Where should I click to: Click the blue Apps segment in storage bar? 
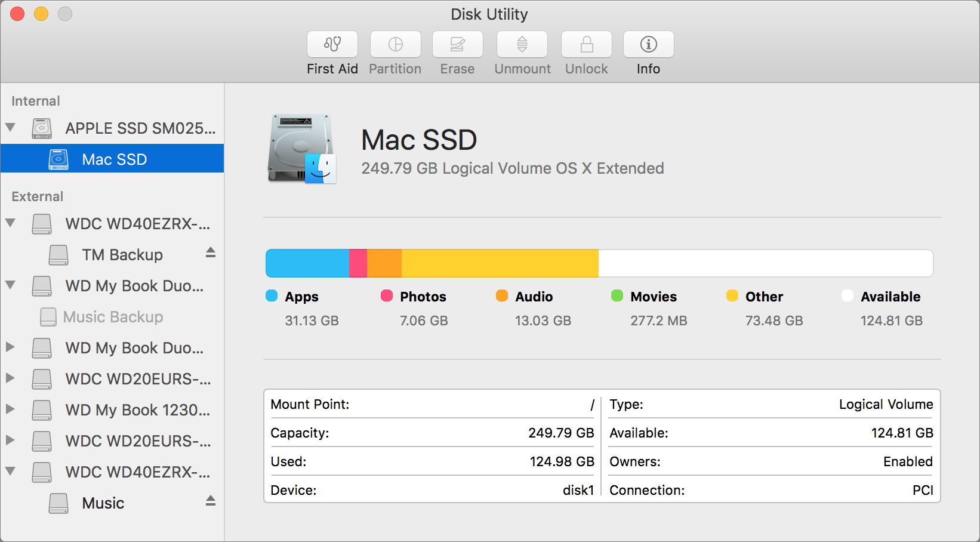(307, 263)
